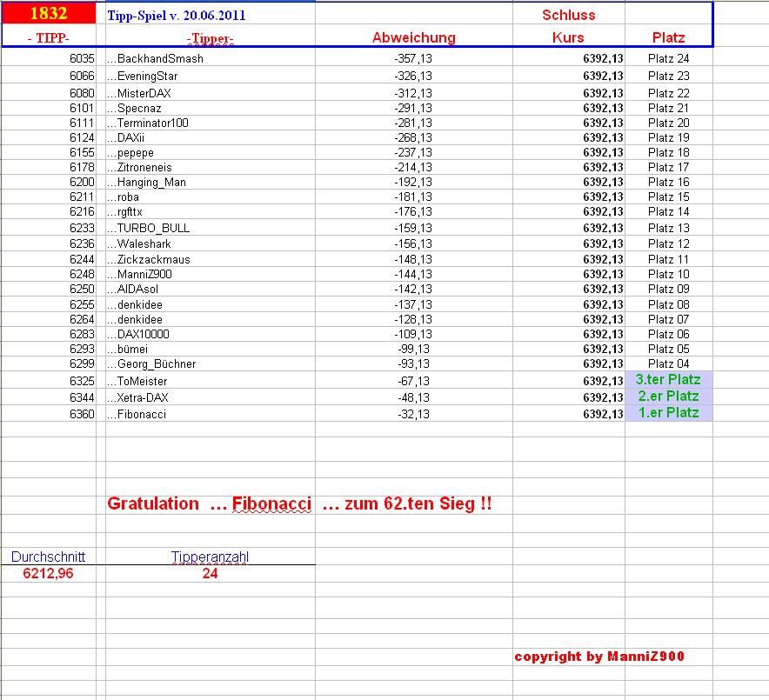Click the tip value 6344
Screen dimensions: 769x700
[x=82, y=397]
